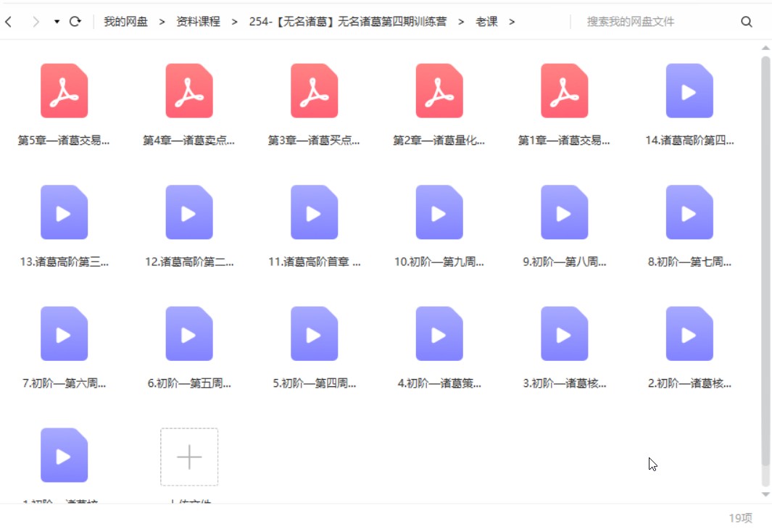Screen dimensions: 772x532
Task: Open the video 10.初阶—第九周
Action: [439, 212]
